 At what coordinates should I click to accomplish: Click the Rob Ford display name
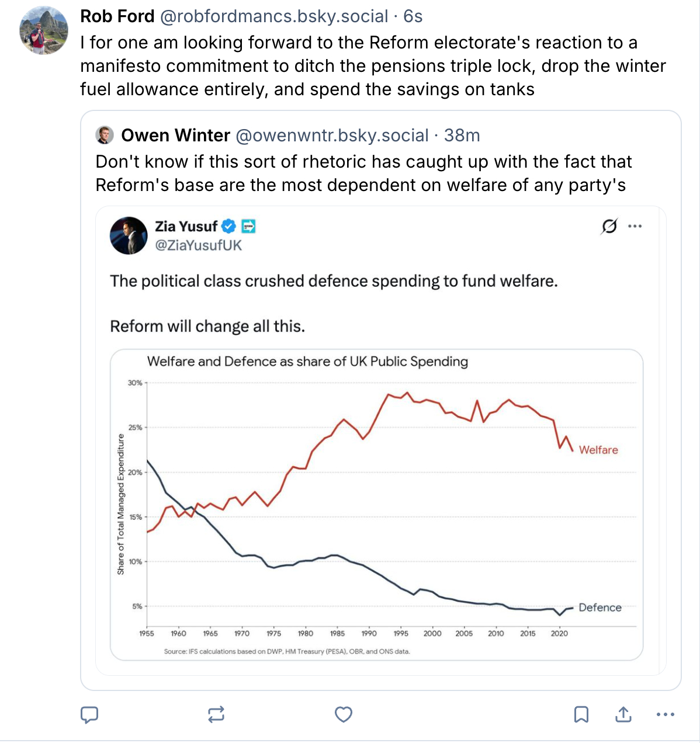[117, 16]
